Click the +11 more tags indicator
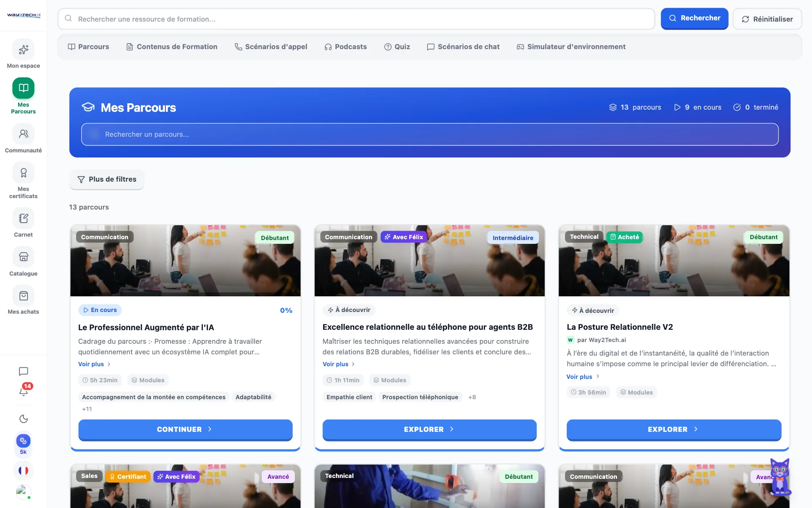Viewport: 812px width, 508px height. coord(87,409)
